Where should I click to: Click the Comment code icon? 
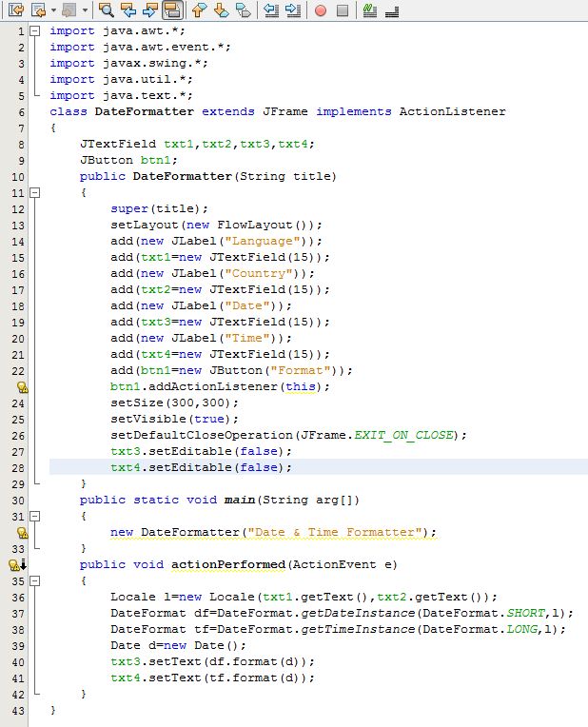[x=369, y=10]
